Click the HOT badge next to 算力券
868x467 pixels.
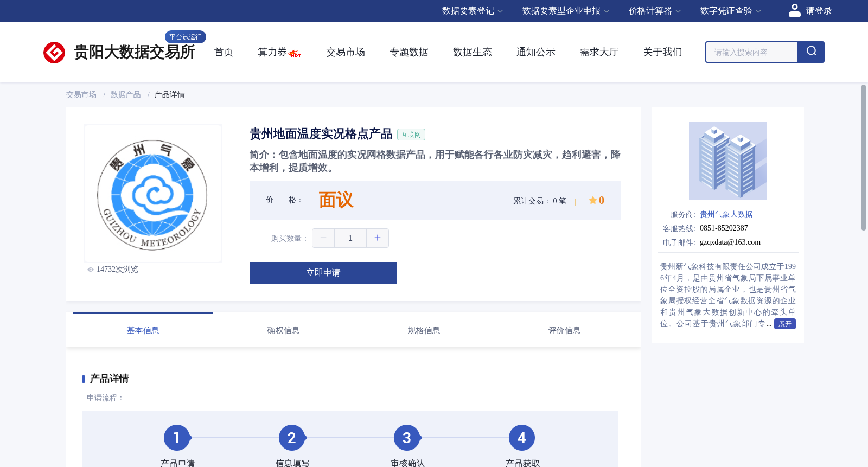pyautogui.click(x=295, y=54)
